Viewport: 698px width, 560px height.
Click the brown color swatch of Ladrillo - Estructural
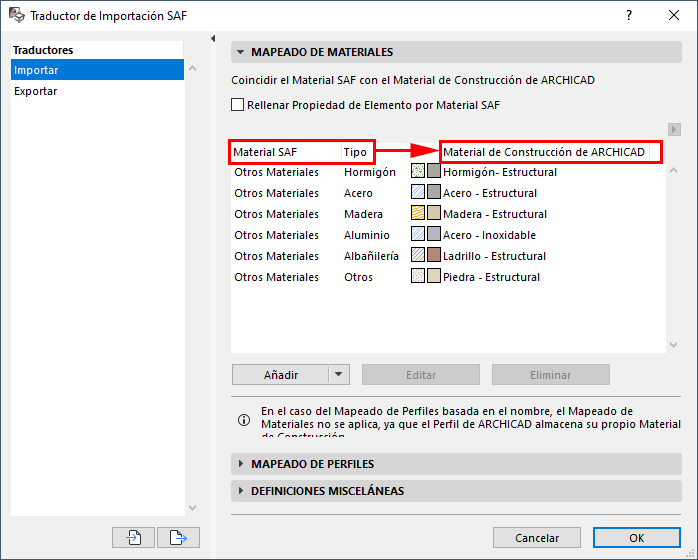[434, 255]
